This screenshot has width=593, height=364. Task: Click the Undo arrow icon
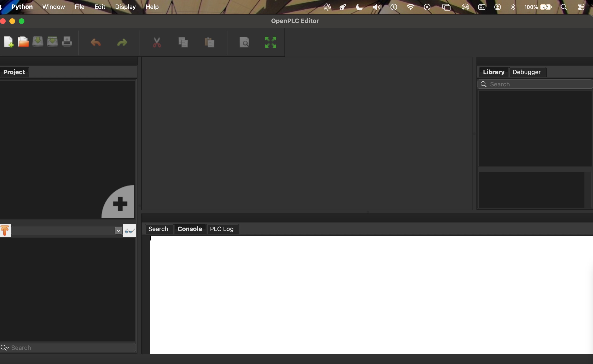pyautogui.click(x=96, y=43)
